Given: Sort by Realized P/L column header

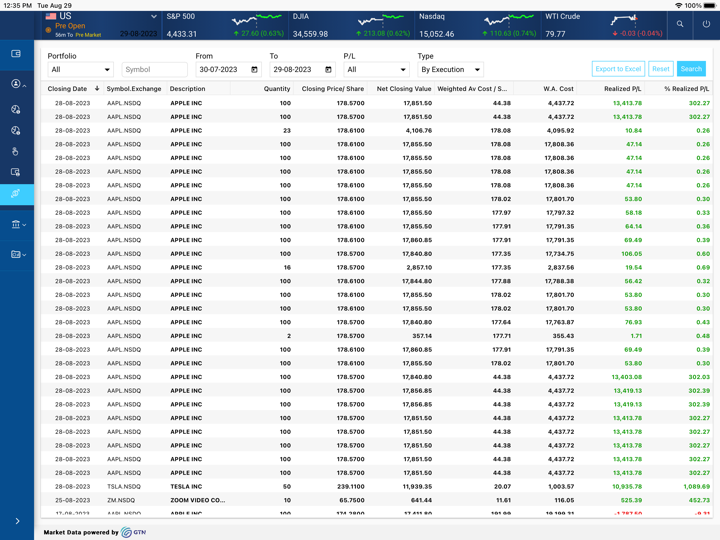Looking at the screenshot, I should coord(623,89).
